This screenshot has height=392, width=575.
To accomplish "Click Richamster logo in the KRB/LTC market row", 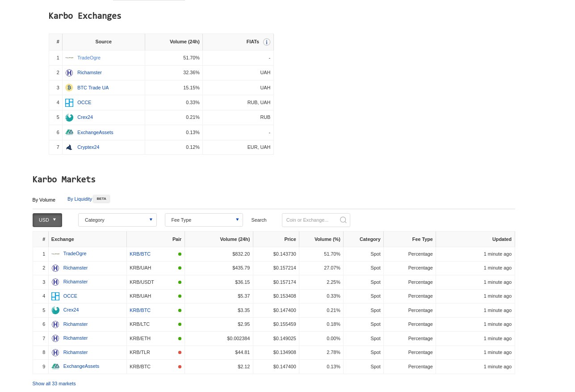I will coord(55,325).
